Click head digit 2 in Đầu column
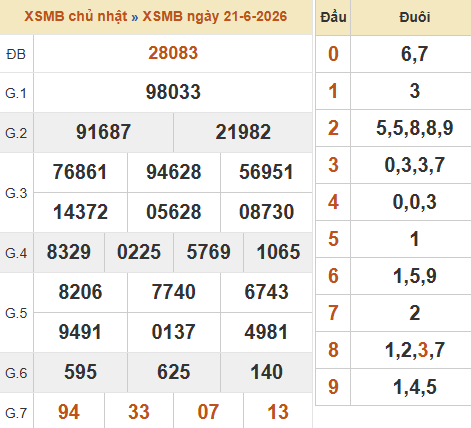 tap(333, 128)
